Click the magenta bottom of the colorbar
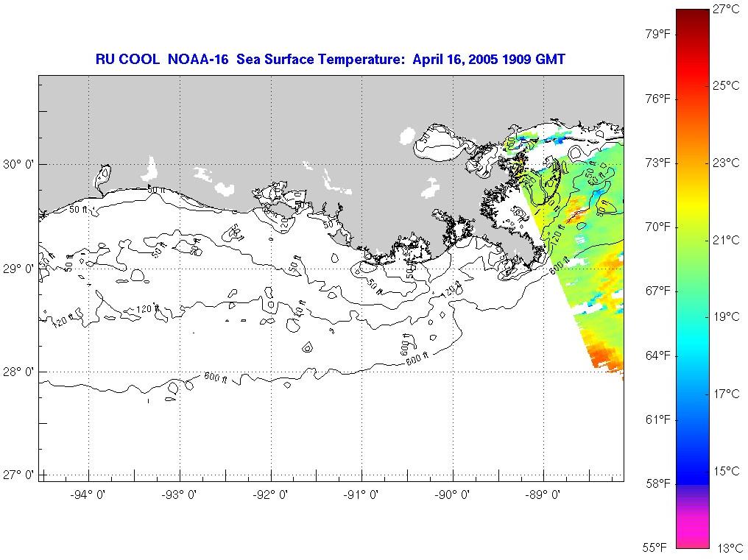748x560 pixels. pyautogui.click(x=693, y=532)
